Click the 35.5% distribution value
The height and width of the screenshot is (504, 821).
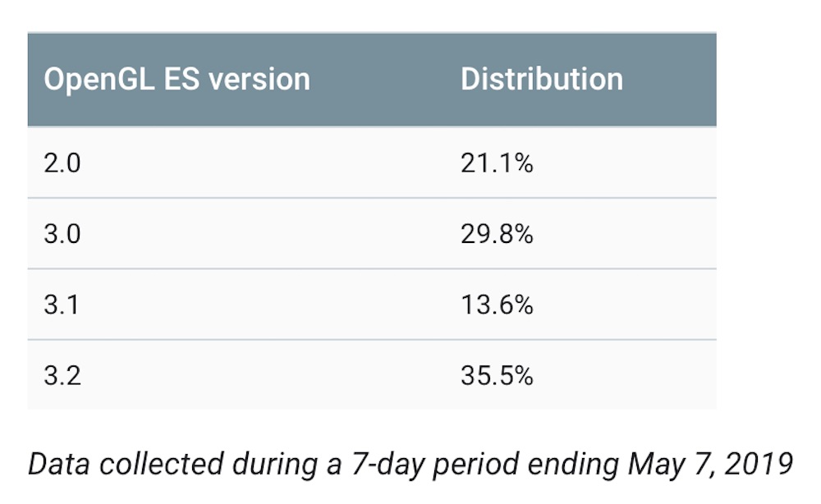tap(497, 375)
